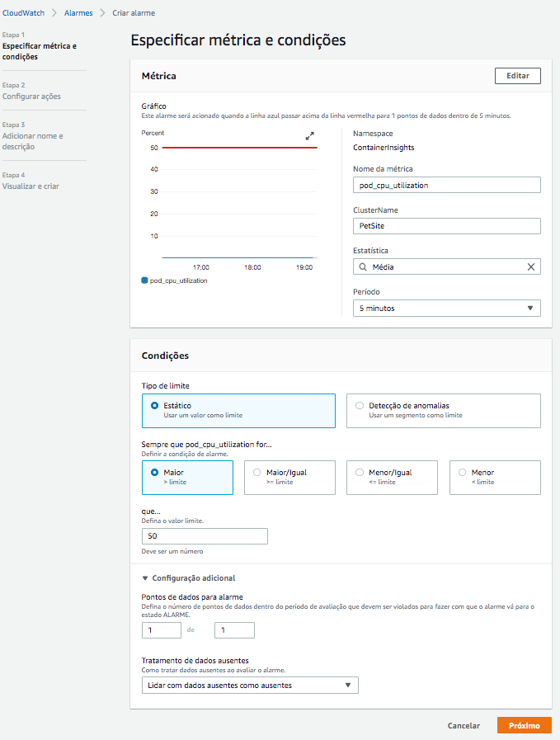The image size is (560, 740).
Task: Clear the Média statistic field
Action: (531, 267)
